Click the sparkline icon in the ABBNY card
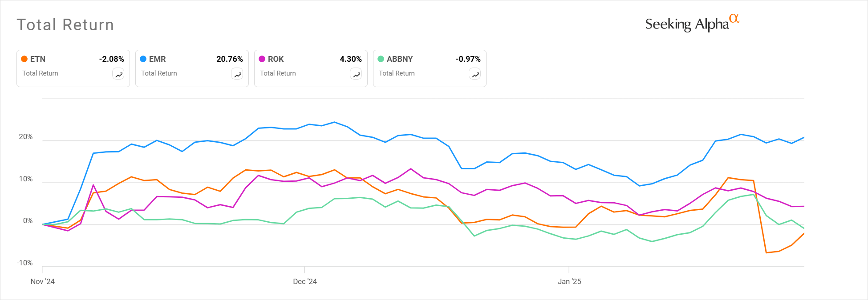Viewport: 868px width, 300px height. (475, 74)
